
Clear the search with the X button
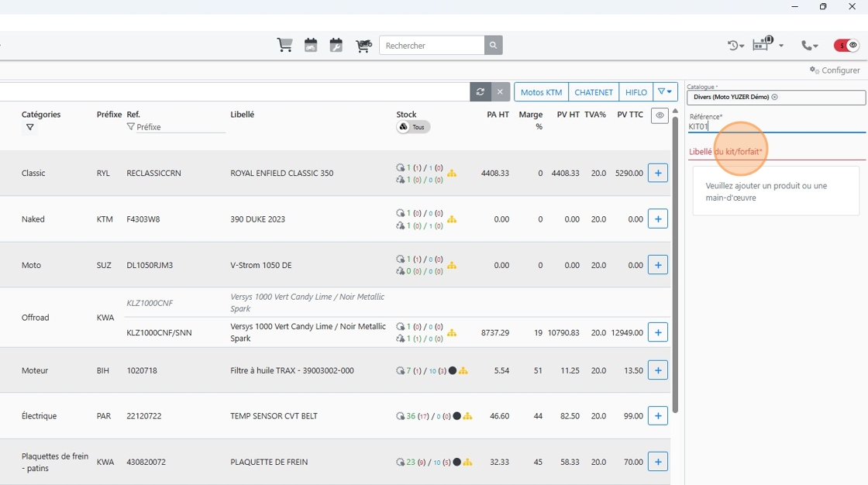(500, 92)
